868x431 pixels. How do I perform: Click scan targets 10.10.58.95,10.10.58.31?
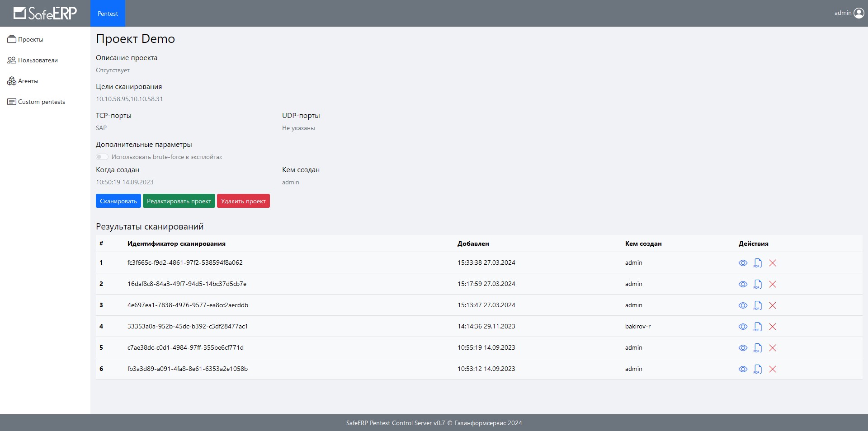tap(129, 99)
